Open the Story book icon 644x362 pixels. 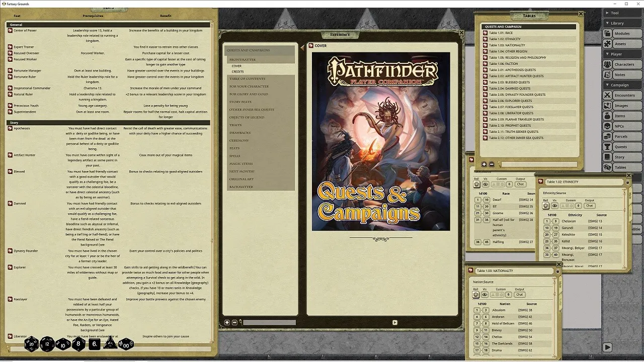(x=608, y=157)
